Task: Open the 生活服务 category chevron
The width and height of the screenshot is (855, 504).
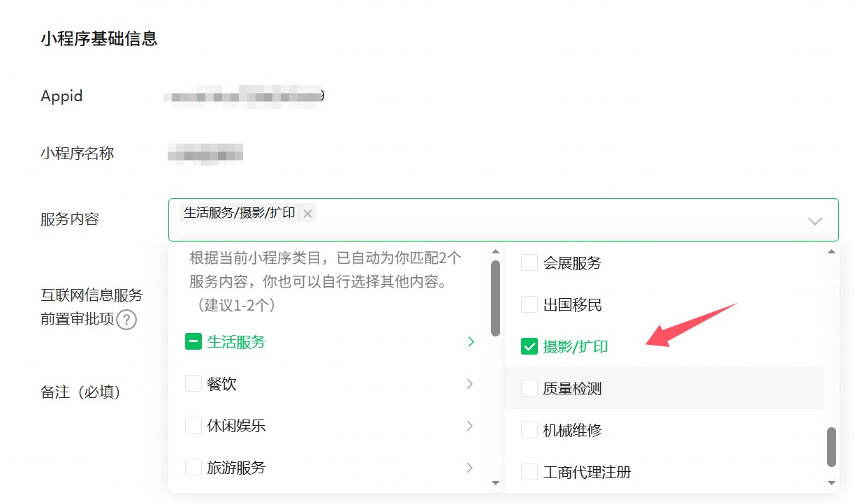Action: 470,342
